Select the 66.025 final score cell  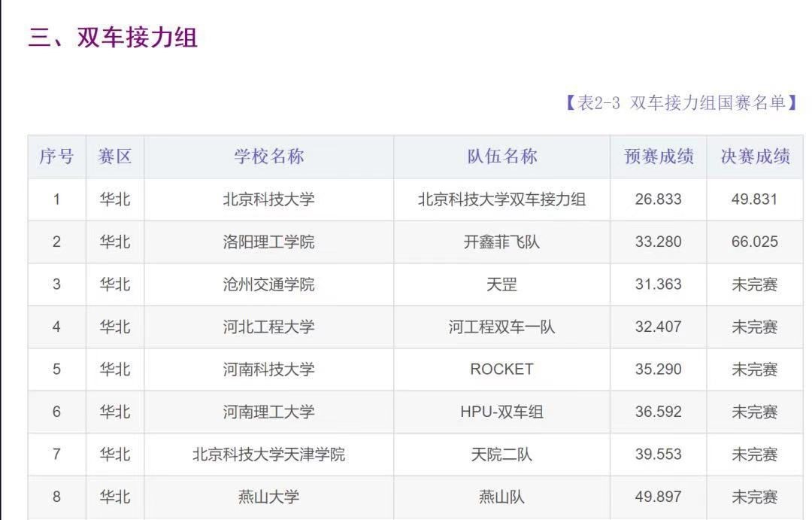(x=754, y=242)
